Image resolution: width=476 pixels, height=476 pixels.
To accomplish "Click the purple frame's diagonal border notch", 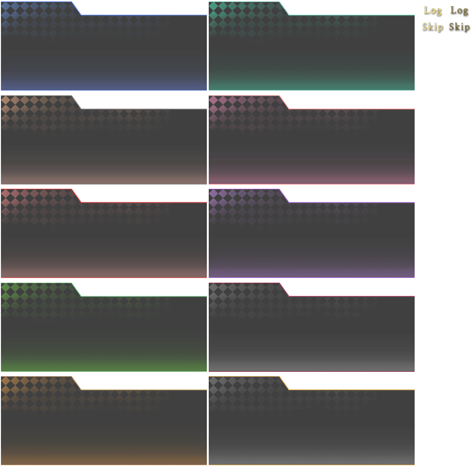I will (286, 195).
